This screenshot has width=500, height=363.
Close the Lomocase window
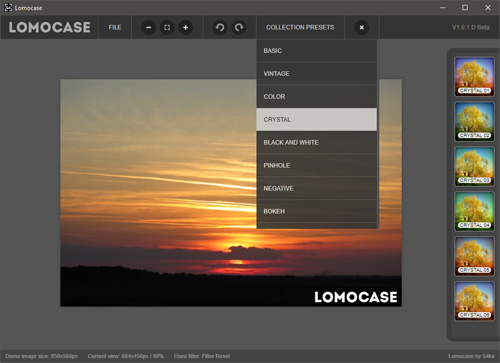pyautogui.click(x=488, y=7)
